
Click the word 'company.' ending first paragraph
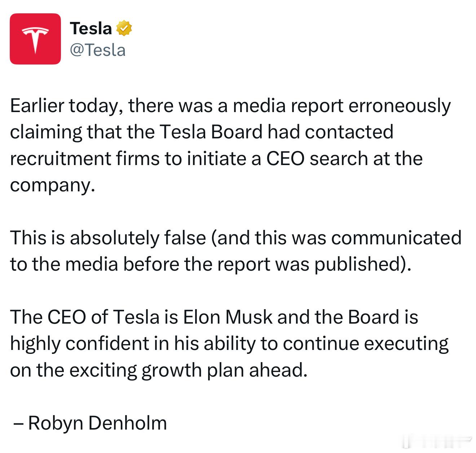coord(53,186)
